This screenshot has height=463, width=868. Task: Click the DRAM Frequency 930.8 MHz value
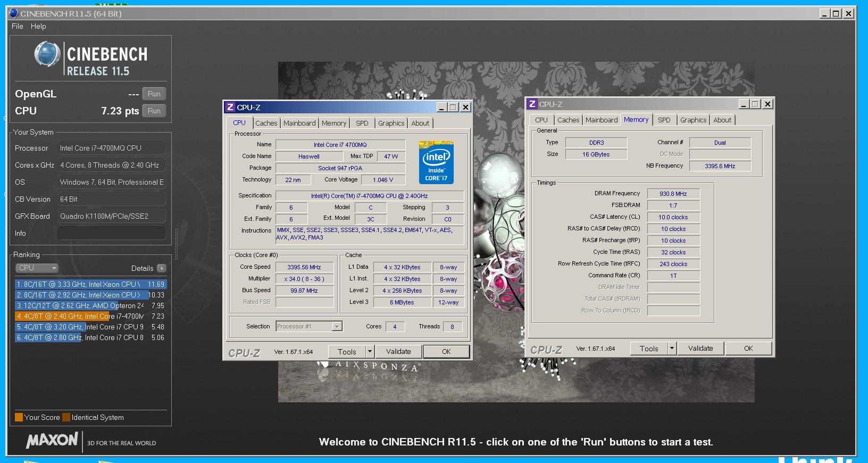(673, 194)
